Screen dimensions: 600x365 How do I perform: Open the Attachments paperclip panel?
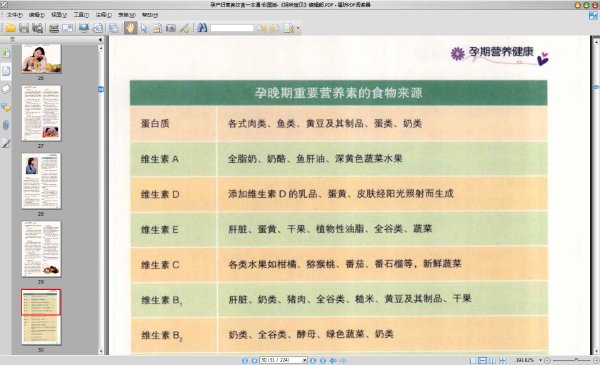(6, 125)
